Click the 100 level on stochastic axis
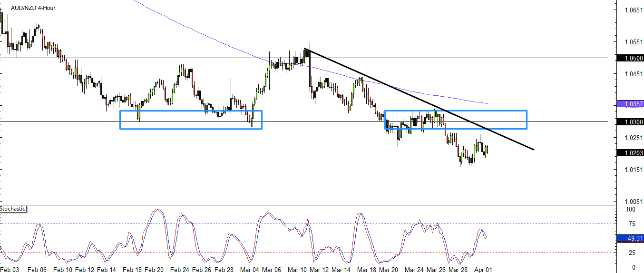 coord(631,209)
